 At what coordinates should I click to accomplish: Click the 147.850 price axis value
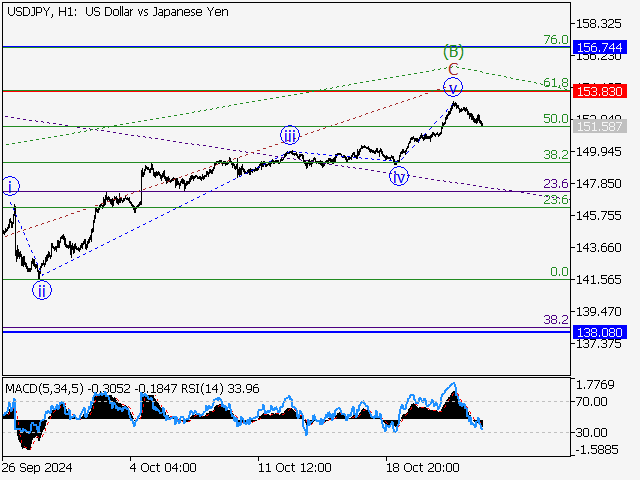[x=598, y=184]
